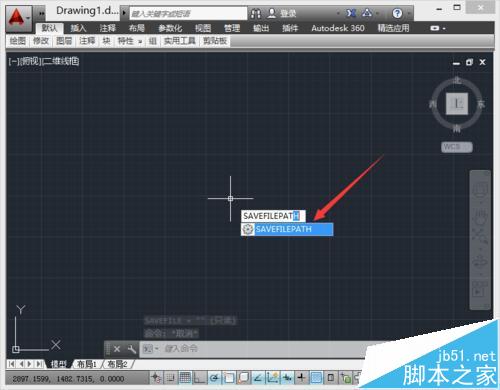Restore the drawing viewport window button
The height and width of the screenshot is (390, 500).
pos(469,62)
